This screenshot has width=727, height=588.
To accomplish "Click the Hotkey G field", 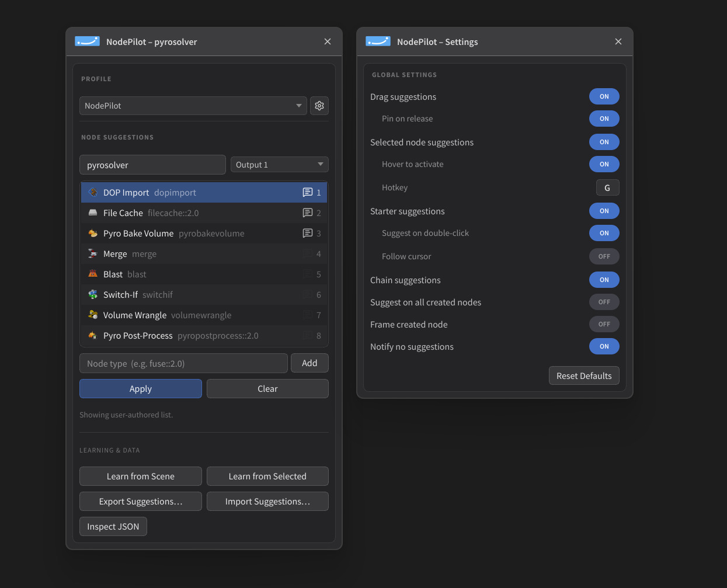I will click(x=607, y=187).
